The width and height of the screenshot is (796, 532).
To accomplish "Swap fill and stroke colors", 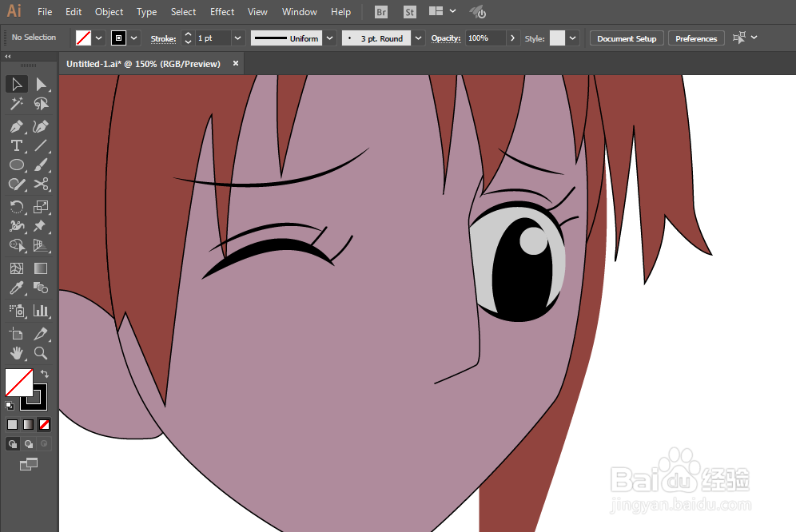I will click(x=45, y=374).
